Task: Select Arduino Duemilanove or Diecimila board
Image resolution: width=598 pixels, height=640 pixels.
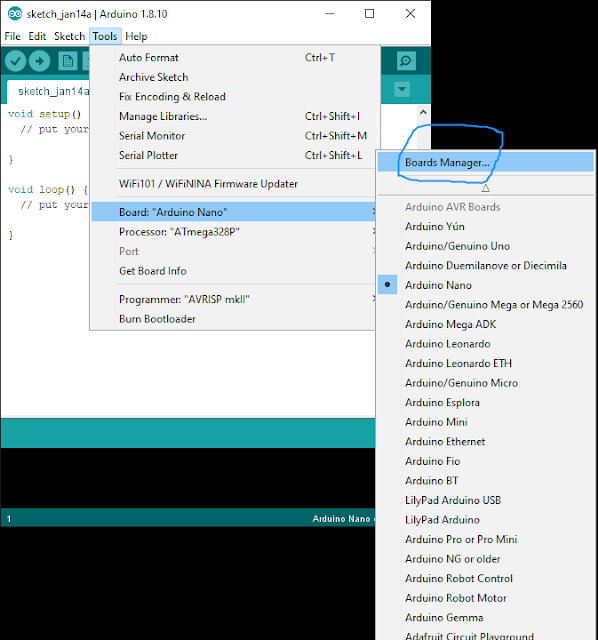Action: 486,266
